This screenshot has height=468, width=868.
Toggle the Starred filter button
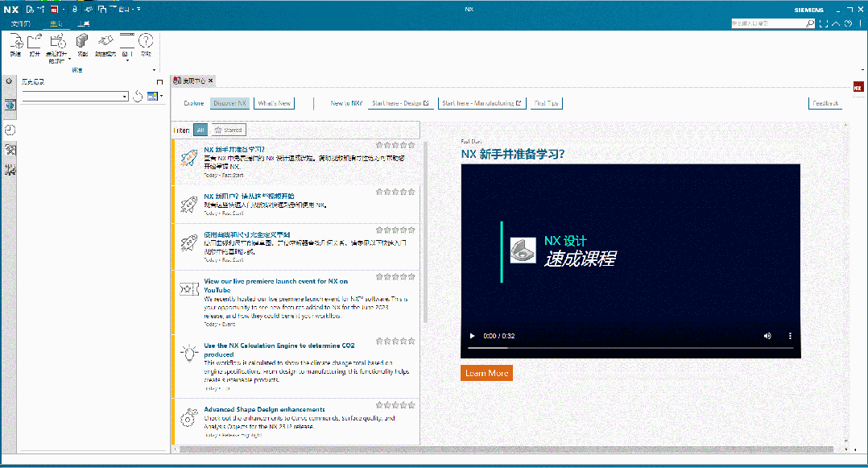(x=229, y=130)
